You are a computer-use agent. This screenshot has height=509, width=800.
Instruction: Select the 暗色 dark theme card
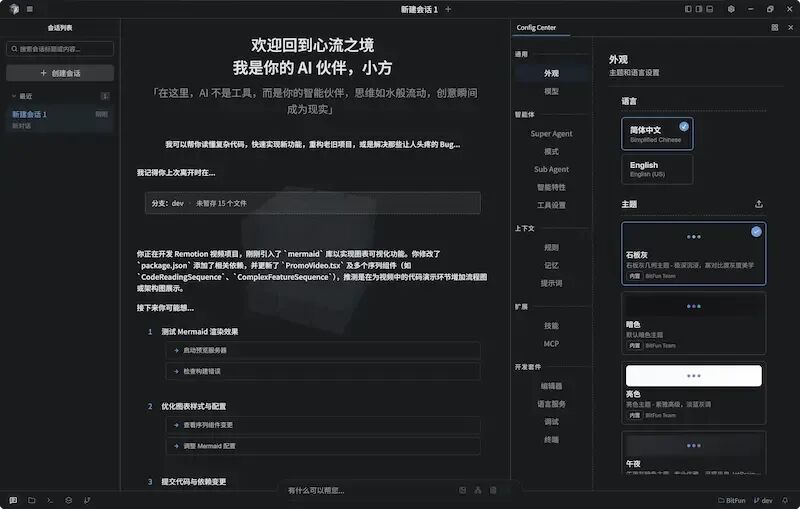pos(693,323)
